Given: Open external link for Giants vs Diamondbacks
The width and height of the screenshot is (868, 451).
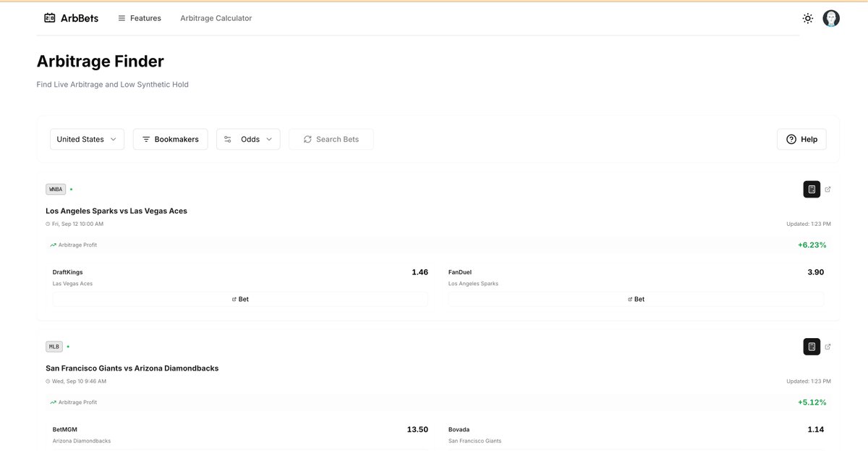Looking at the screenshot, I should tap(828, 347).
